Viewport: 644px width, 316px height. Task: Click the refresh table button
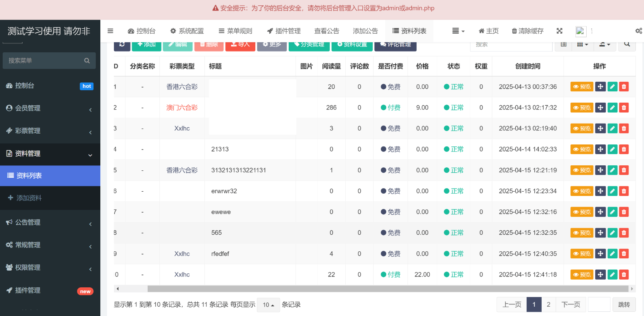click(122, 45)
